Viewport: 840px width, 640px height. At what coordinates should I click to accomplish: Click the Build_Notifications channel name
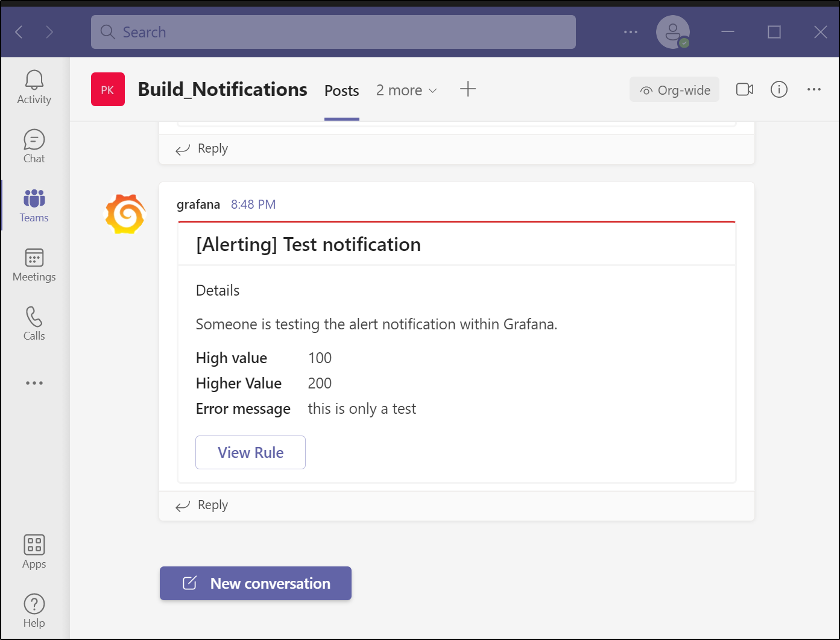(223, 89)
